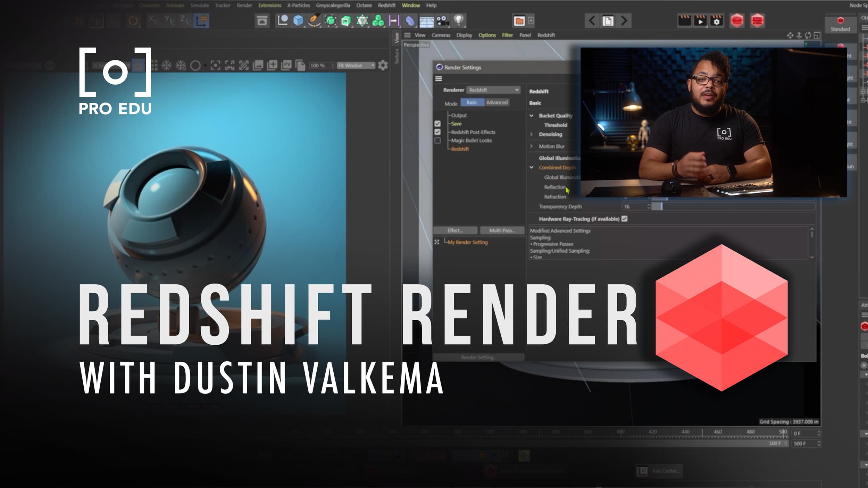This screenshot has height=488, width=868.
Task: Select the Spline Pen tool
Action: [315, 21]
